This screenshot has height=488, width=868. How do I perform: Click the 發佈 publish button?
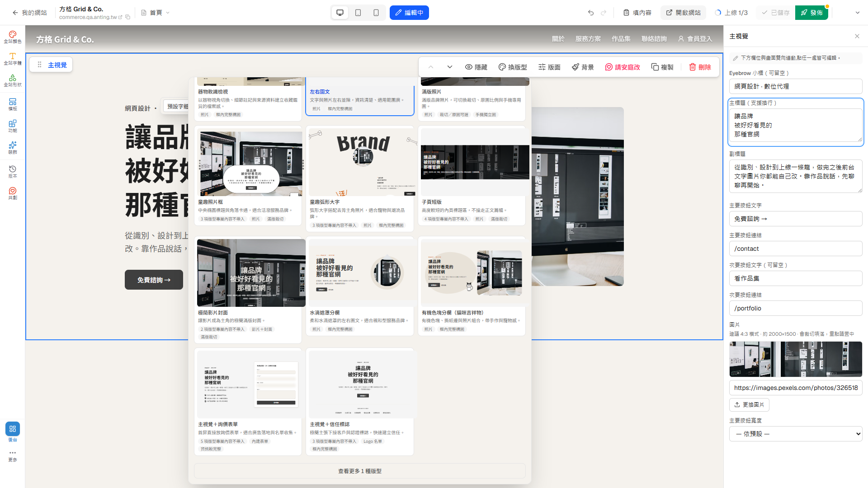(812, 13)
